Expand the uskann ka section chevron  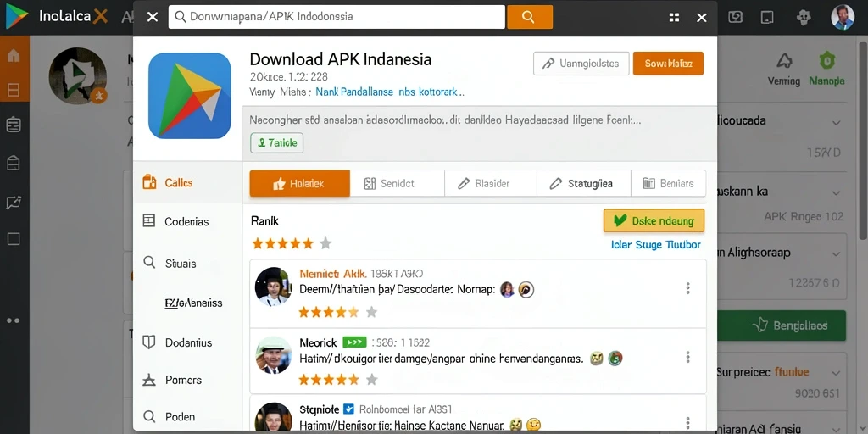tap(836, 193)
